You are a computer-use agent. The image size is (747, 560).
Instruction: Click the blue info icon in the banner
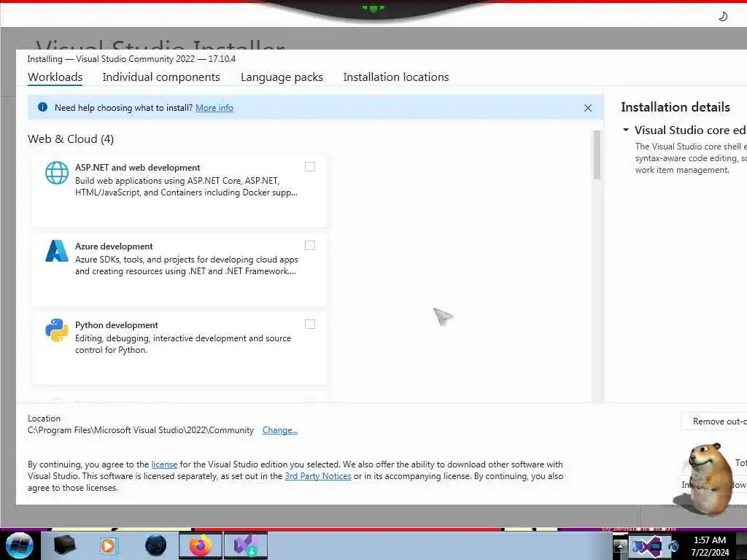pos(42,107)
